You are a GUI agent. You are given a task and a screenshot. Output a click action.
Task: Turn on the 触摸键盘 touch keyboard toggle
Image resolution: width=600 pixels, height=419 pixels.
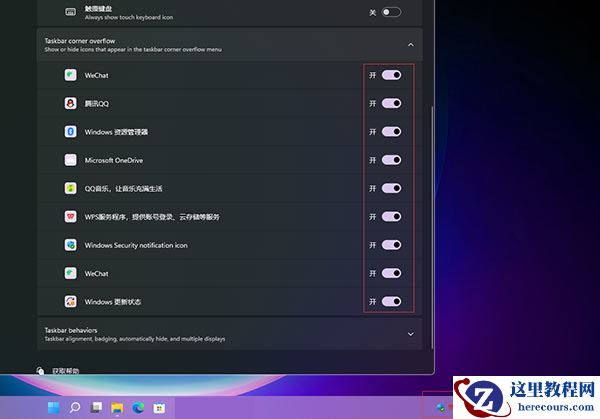tap(391, 12)
